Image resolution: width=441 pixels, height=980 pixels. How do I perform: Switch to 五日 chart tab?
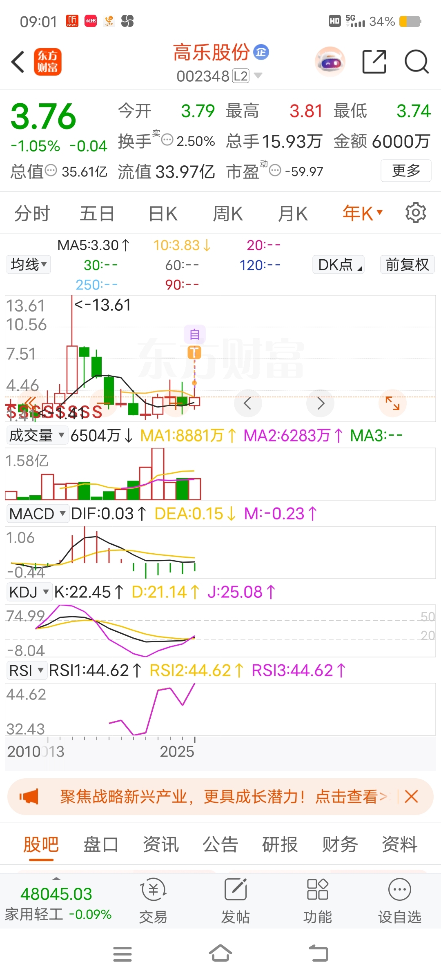tap(97, 213)
